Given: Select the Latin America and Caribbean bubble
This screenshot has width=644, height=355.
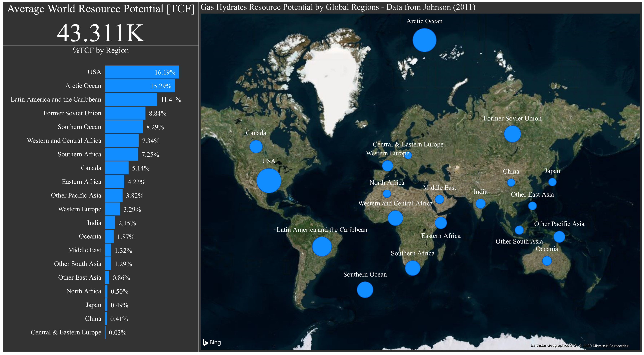Looking at the screenshot, I should coord(322,246).
